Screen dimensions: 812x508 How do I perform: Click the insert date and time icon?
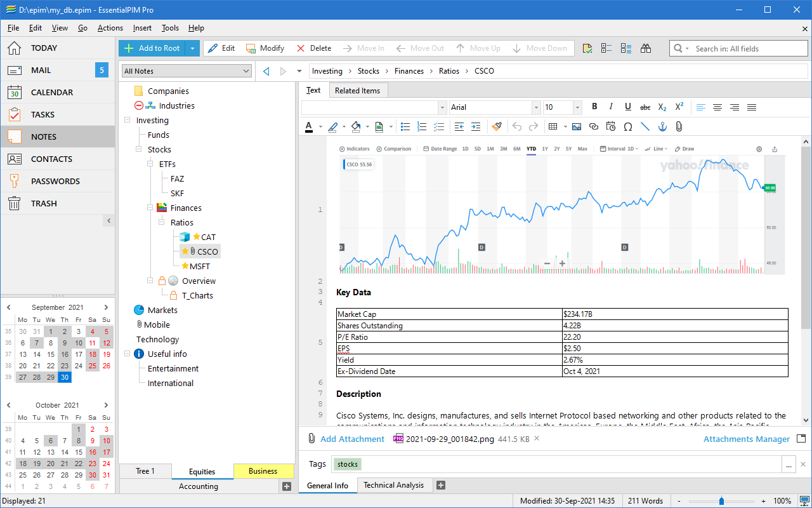coord(611,126)
